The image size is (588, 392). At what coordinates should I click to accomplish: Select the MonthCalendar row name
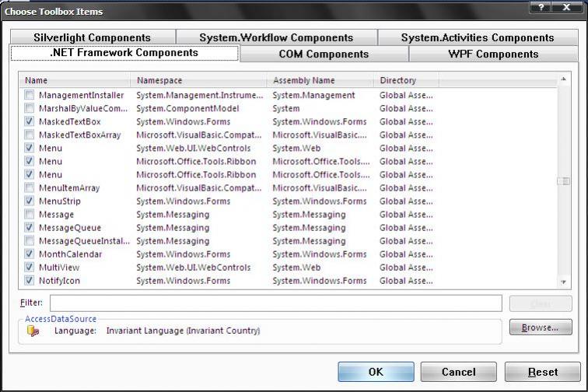(71, 254)
